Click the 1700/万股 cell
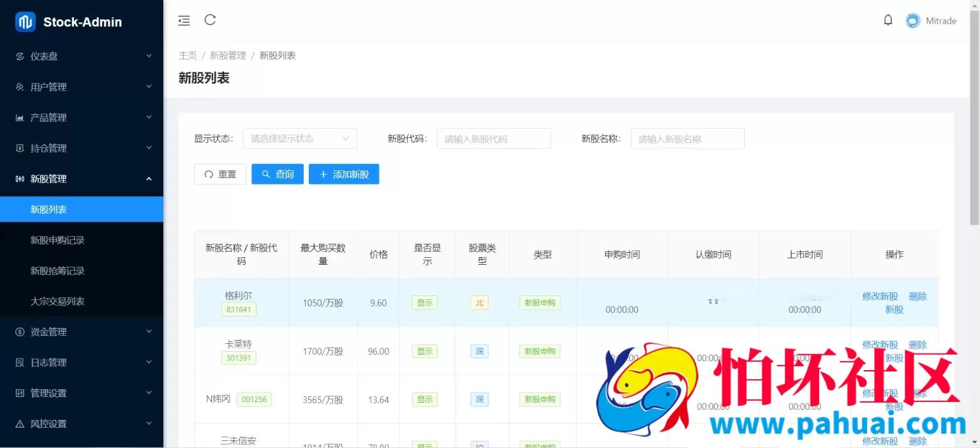980x448 pixels. (x=323, y=352)
